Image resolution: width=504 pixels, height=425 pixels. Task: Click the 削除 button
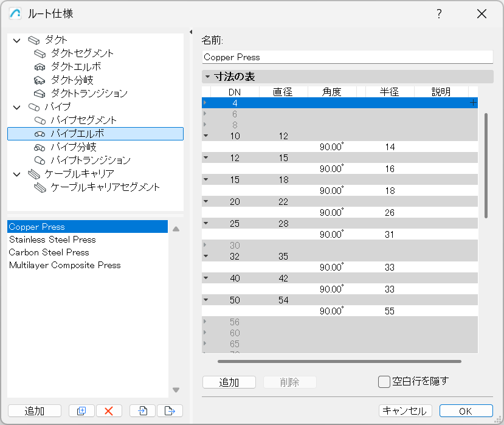[x=290, y=382]
